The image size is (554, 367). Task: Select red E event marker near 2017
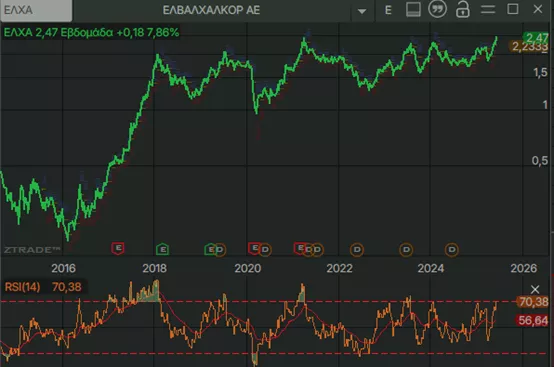118,248
